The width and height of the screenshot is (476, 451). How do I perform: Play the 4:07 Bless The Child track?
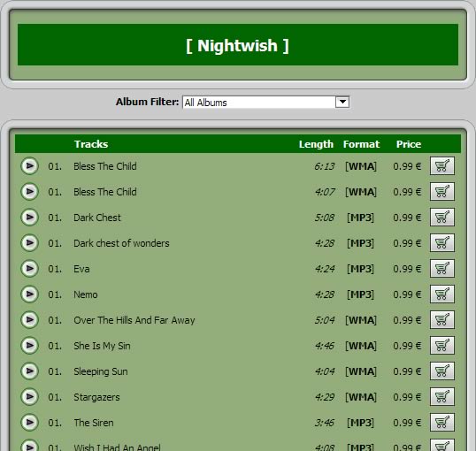coord(29,192)
